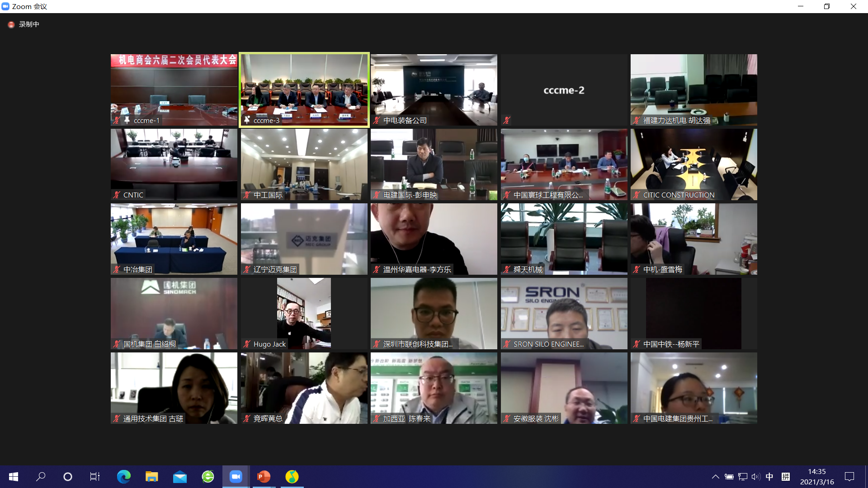The image size is (868, 488).
Task: Open the Mail app from taskbar
Action: [179, 477]
